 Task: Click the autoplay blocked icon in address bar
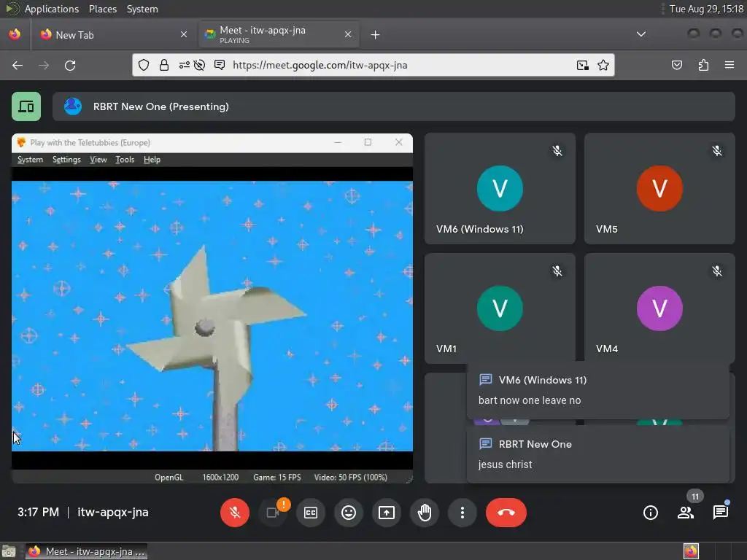coord(200,65)
